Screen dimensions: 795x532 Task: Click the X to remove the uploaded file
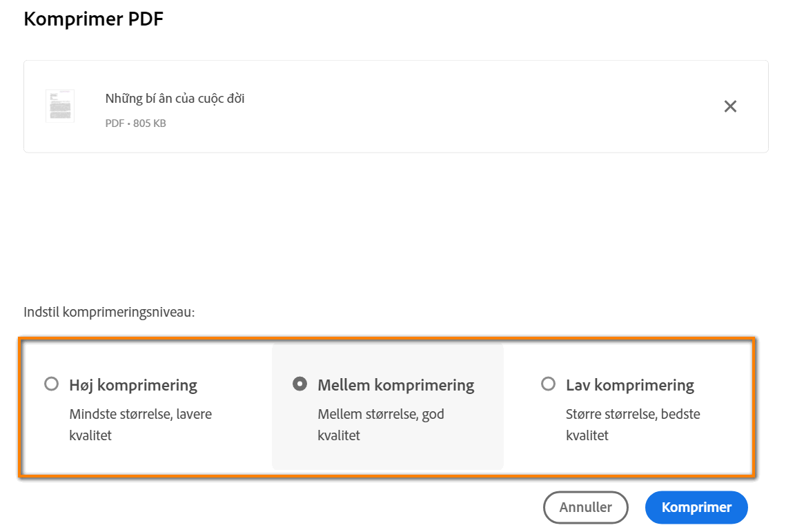730,106
